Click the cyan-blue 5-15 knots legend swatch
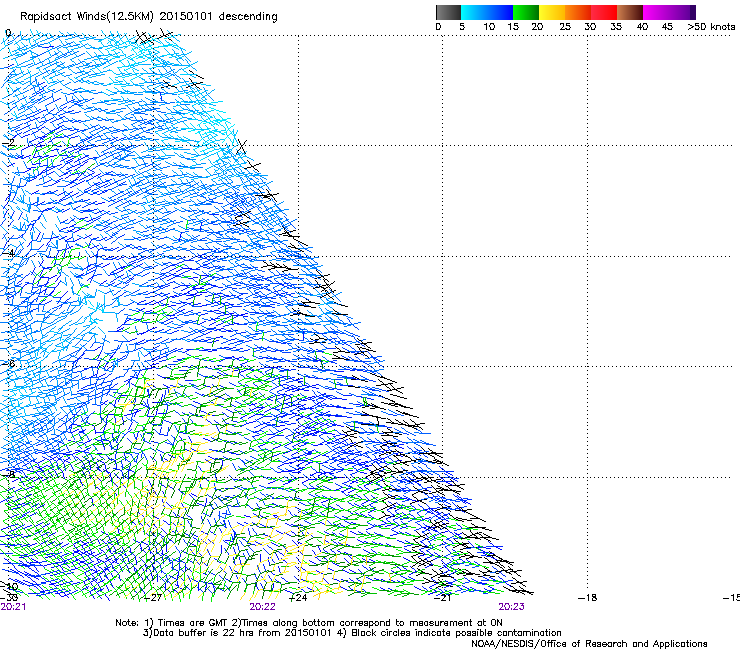 [x=487, y=12]
